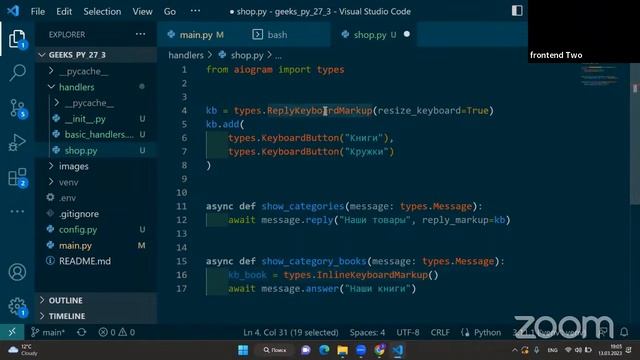
Task: Open the Run and Debug view
Action: click(x=17, y=142)
